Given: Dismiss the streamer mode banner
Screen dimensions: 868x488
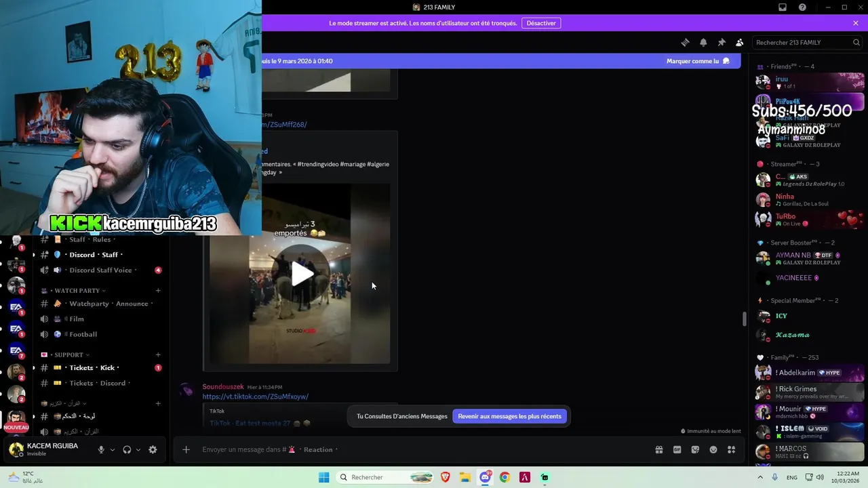Looking at the screenshot, I should tap(856, 23).
